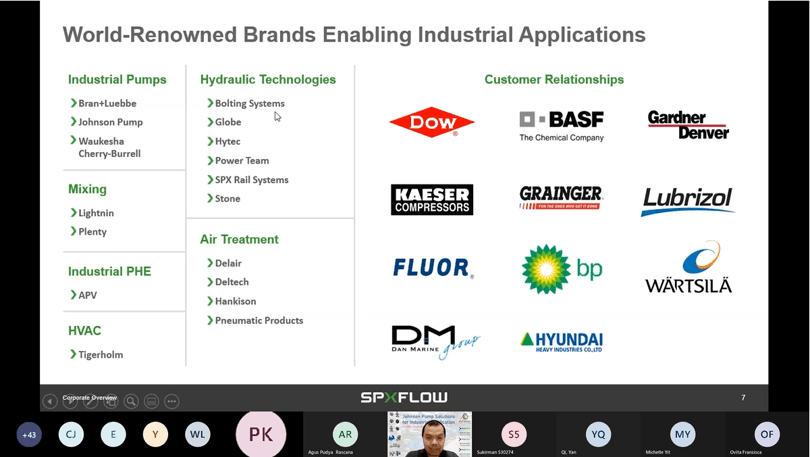Select the S5 avatar of Sukirman

tap(513, 434)
